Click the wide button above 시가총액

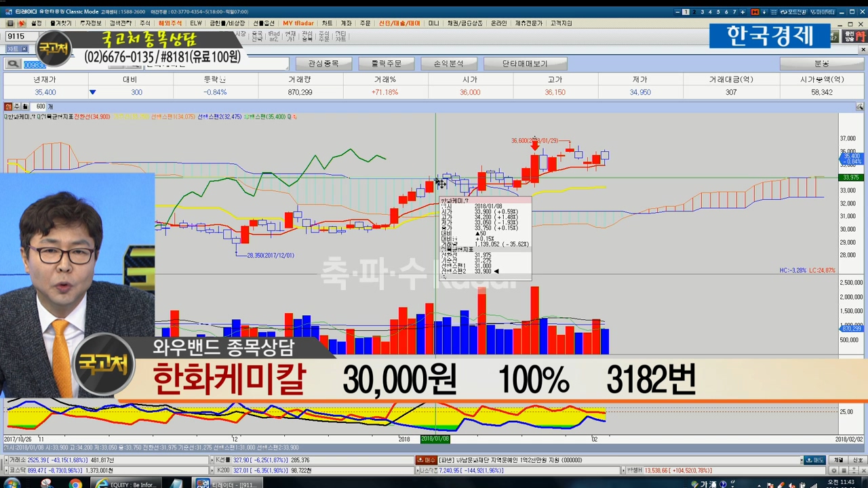[821, 64]
